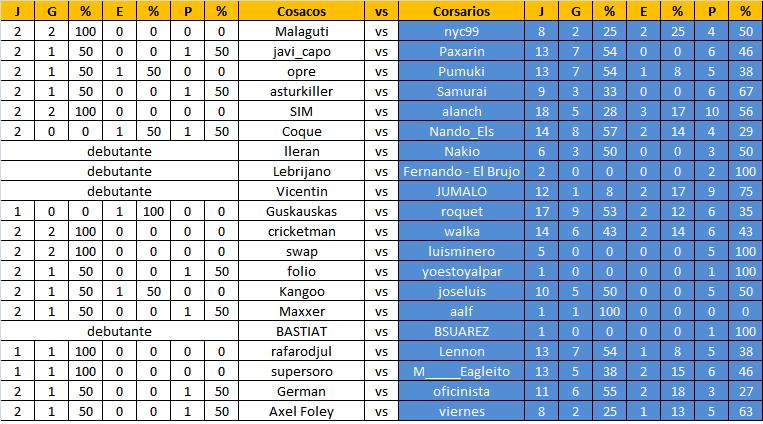The height and width of the screenshot is (424, 763).
Task: Select the nyc99 cell
Action: [x=461, y=32]
